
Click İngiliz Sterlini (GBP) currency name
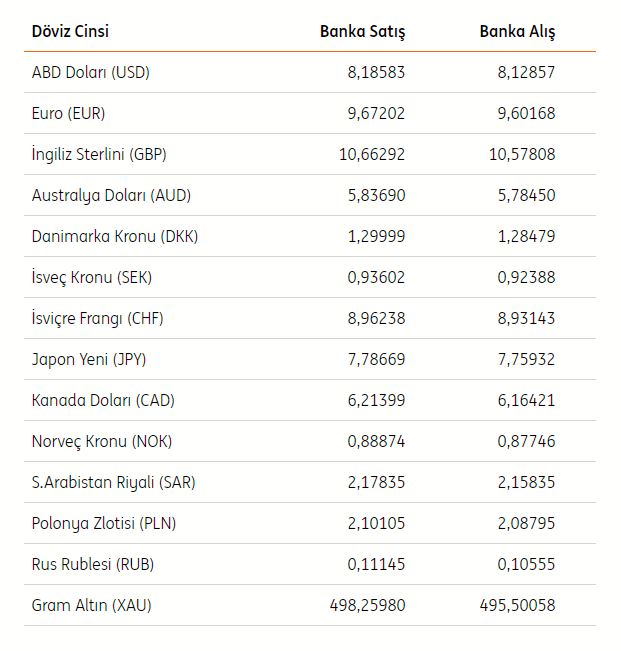[99, 154]
